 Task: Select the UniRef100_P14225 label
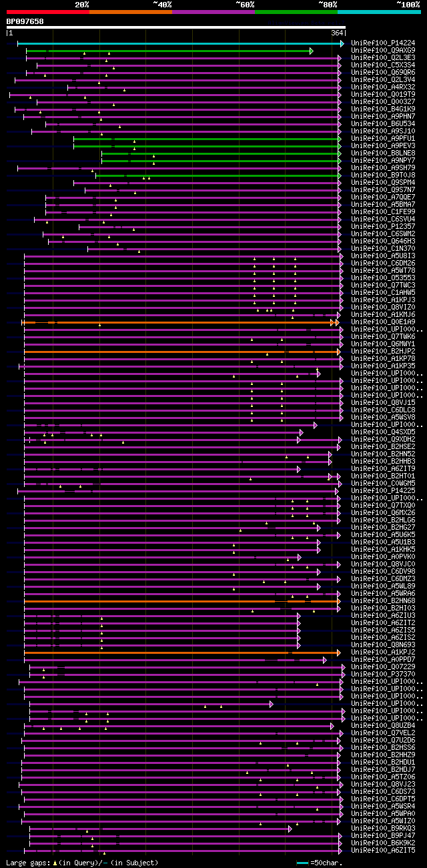click(x=383, y=491)
